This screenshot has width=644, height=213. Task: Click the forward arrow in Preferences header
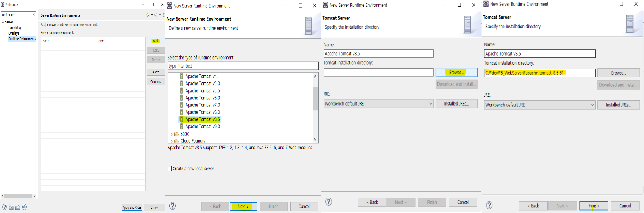(156, 15)
